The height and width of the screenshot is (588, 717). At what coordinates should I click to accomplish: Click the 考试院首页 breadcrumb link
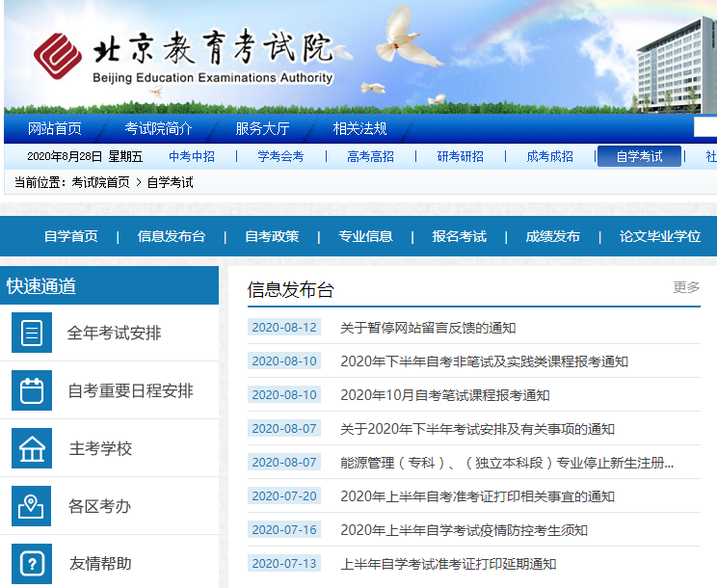tap(100, 182)
